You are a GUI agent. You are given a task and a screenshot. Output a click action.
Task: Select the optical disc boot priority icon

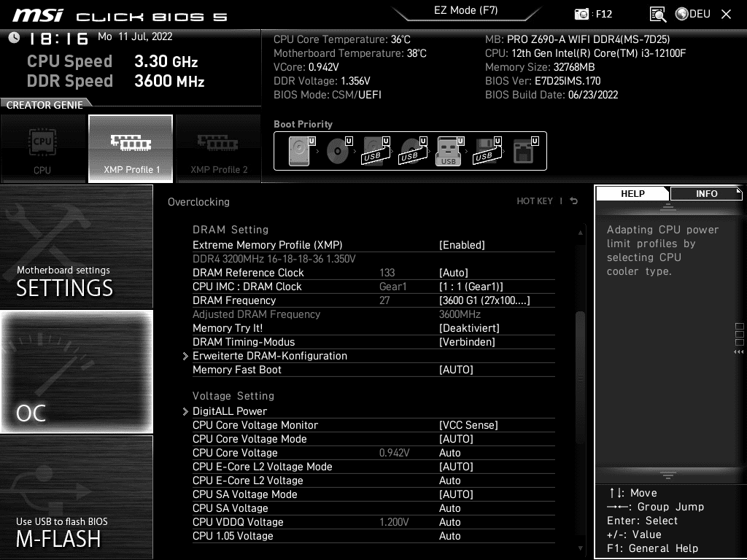[x=339, y=150]
